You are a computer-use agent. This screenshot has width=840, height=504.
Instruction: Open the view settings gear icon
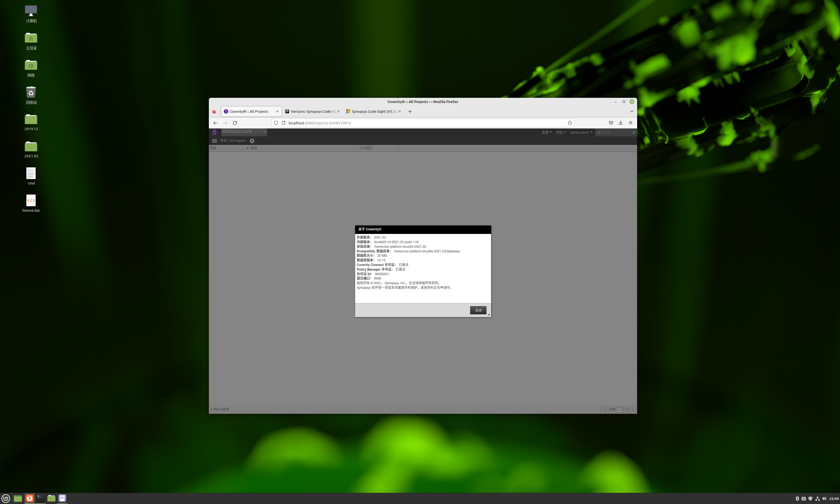pyautogui.click(x=252, y=141)
